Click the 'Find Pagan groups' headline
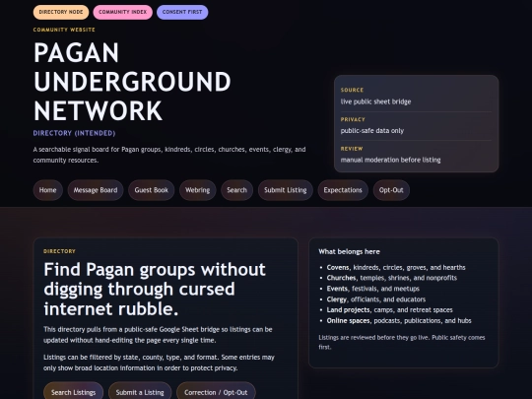 [155, 289]
